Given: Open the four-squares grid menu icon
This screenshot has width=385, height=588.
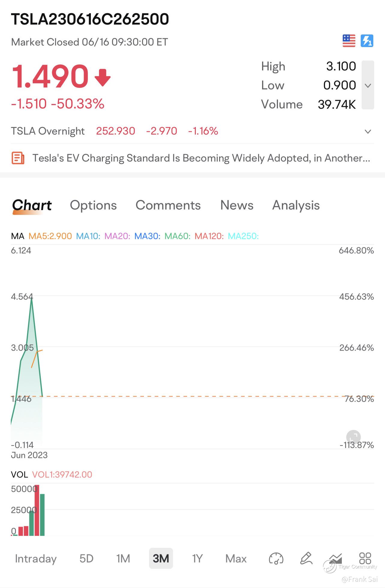Looking at the screenshot, I should coord(365,559).
